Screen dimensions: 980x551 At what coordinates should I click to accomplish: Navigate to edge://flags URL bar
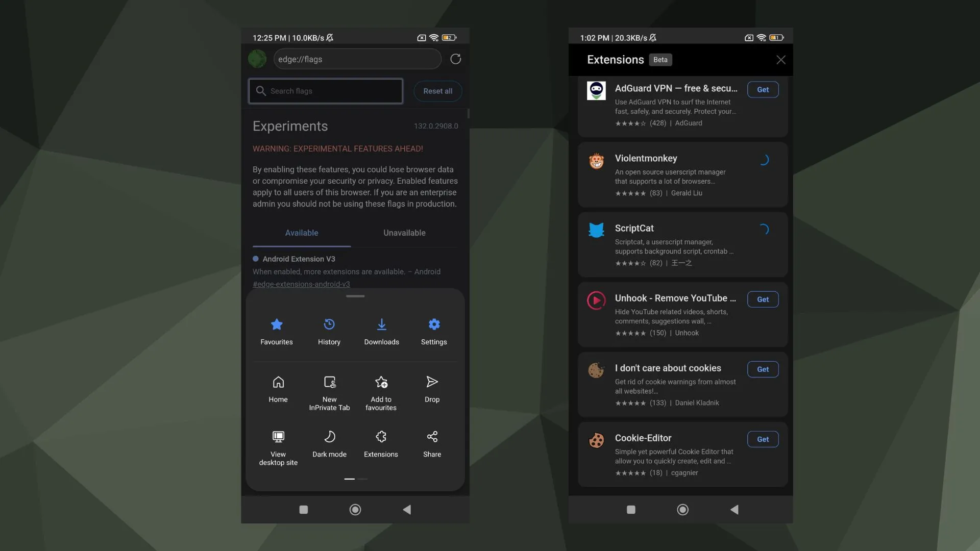tap(357, 59)
